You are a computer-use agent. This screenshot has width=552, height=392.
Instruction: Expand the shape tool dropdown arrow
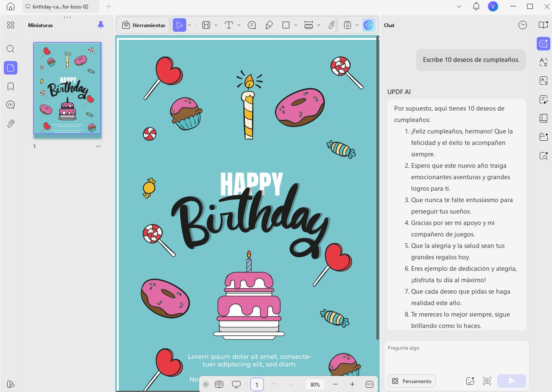pyautogui.click(x=296, y=25)
